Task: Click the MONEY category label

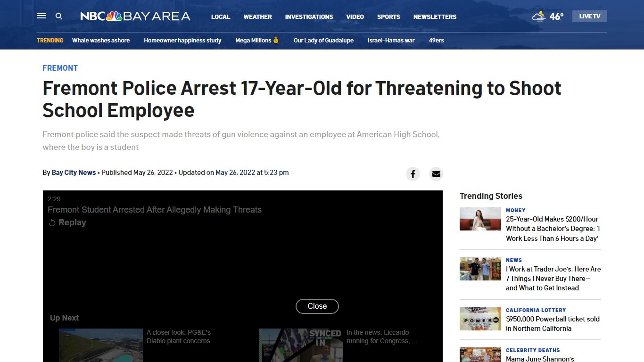Action: [x=515, y=210]
